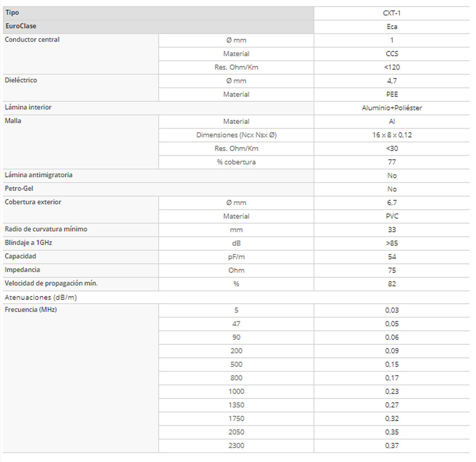
Task: Click the CXT-1 type value cell
Action: [392, 13]
